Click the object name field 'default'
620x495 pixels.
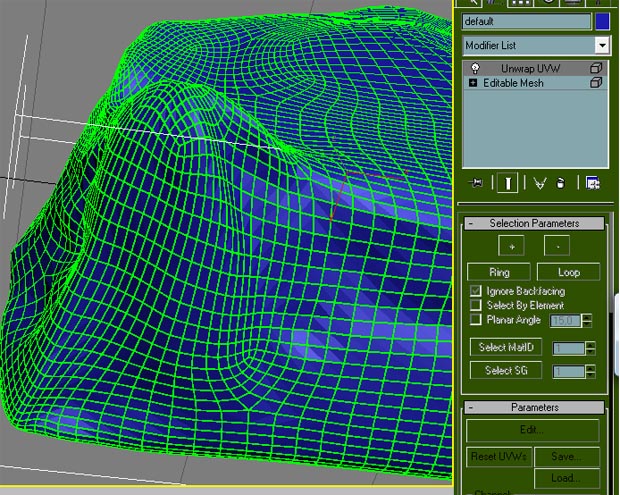point(526,21)
